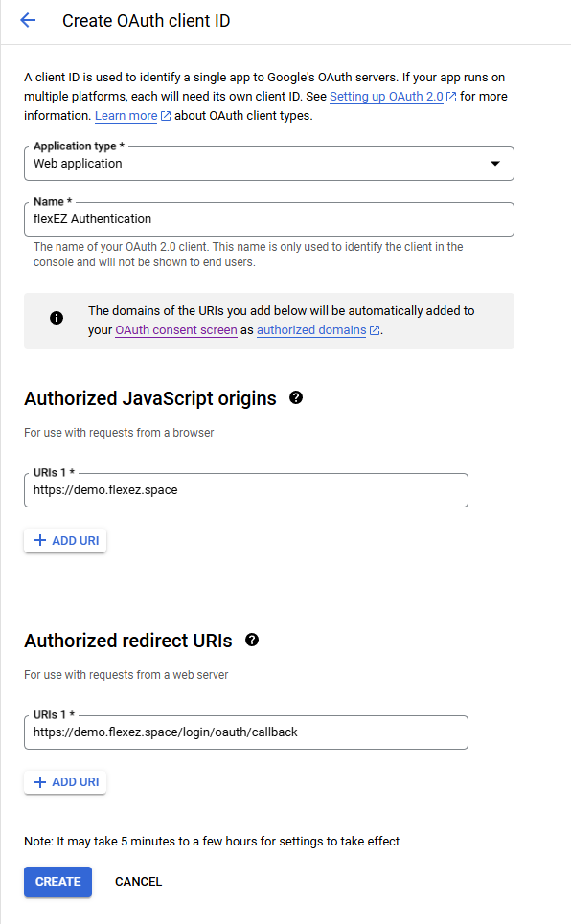Open the Setting up OAuth 2.0 link

pos(386,96)
